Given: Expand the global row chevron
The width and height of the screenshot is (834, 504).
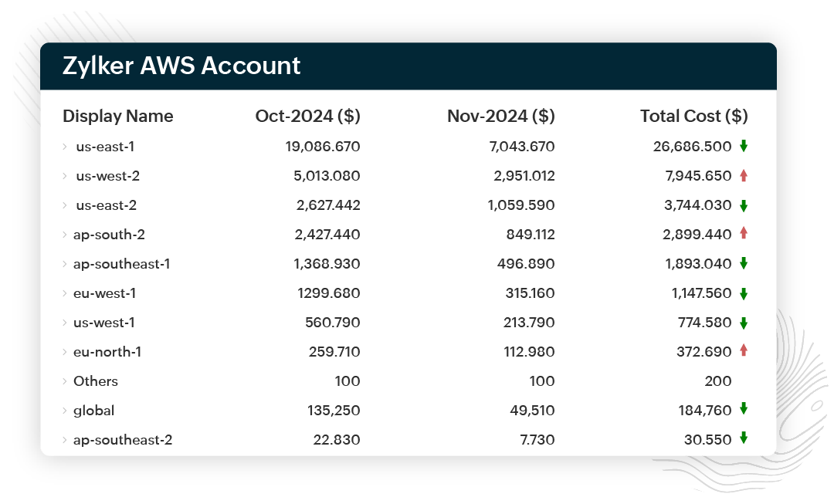Looking at the screenshot, I should coord(66,411).
